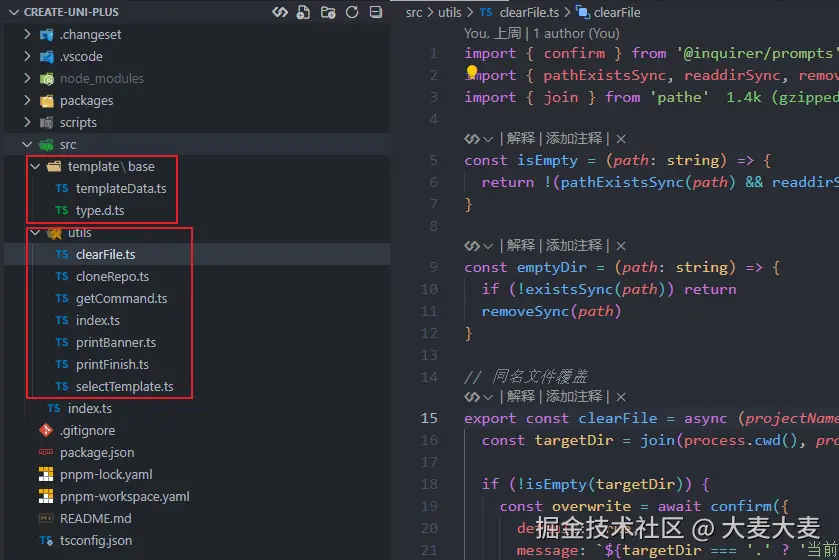Click 添加注释 above the clearFile export
Screen dimensions: 839x560
pos(574,396)
